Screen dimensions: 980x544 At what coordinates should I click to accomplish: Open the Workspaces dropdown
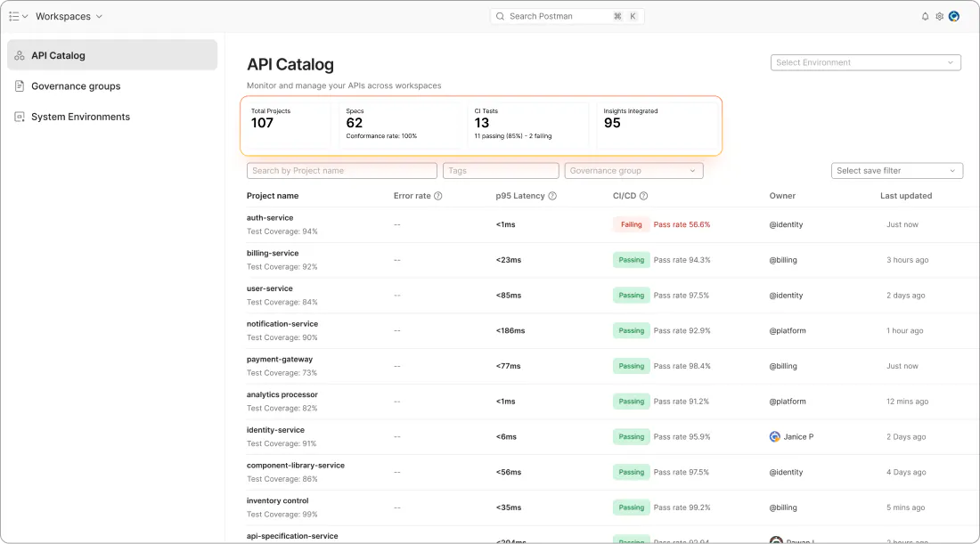[69, 16]
